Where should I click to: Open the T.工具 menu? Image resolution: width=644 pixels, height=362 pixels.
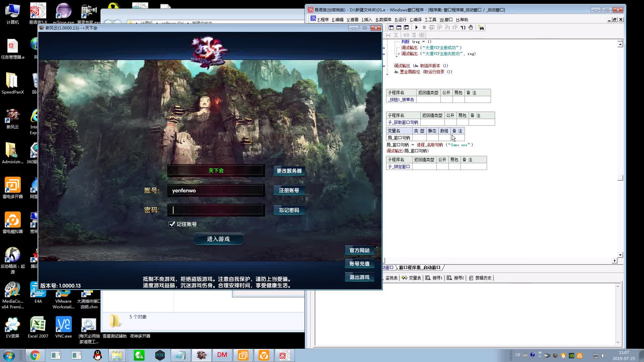pos(430,19)
